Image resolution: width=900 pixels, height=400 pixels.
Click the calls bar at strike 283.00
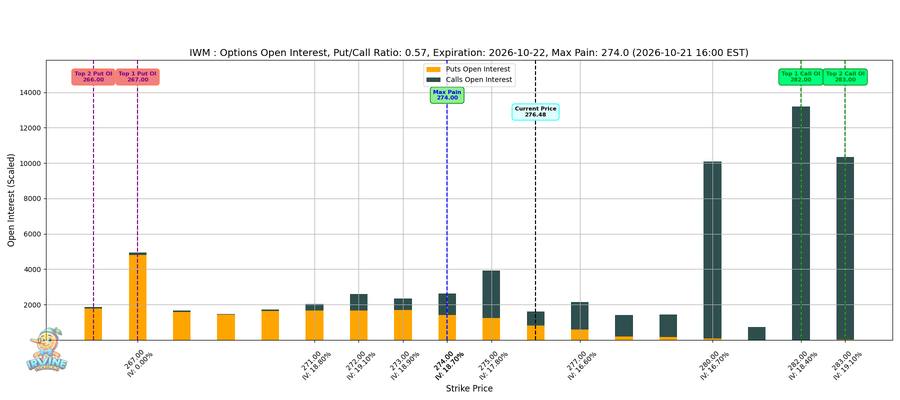[845, 248]
